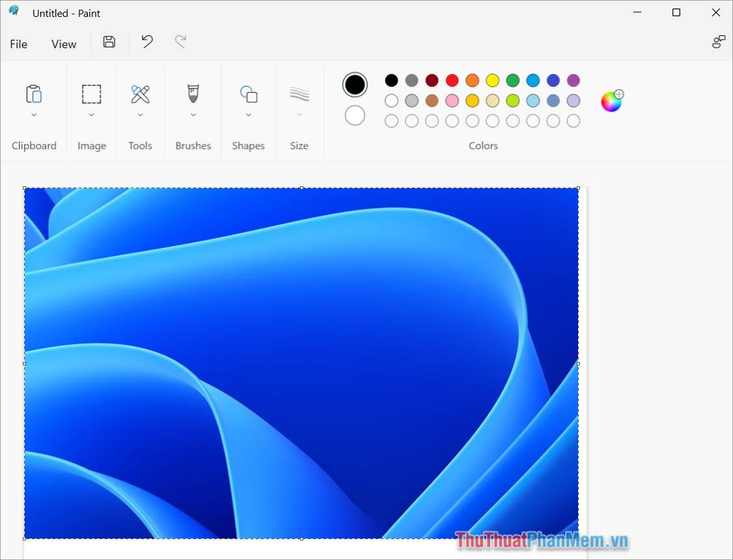Viewport: 733px width, 560px height.
Task: Select the Brushes tool icon
Action: pos(193,96)
